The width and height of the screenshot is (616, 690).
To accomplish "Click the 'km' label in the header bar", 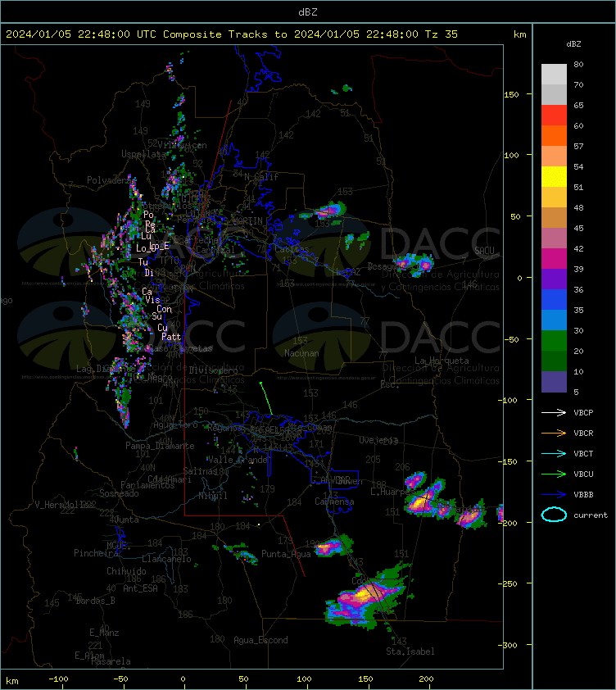I will pos(520,34).
